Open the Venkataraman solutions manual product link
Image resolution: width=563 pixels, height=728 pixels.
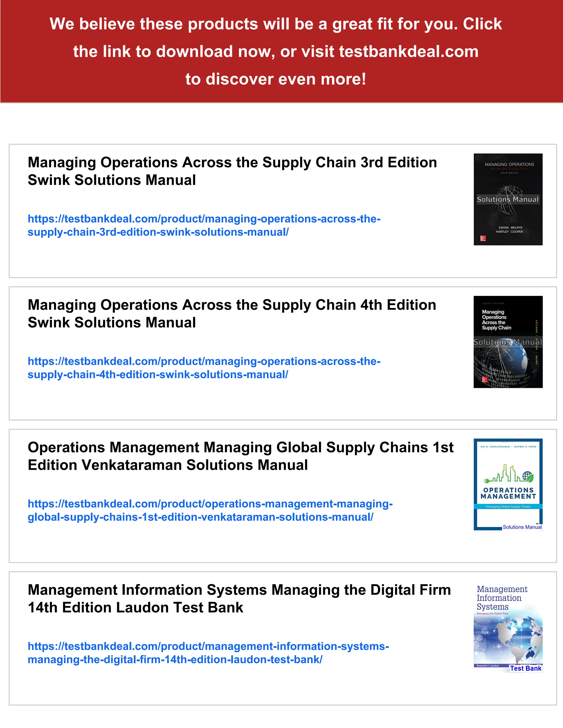pyautogui.click(x=210, y=510)
